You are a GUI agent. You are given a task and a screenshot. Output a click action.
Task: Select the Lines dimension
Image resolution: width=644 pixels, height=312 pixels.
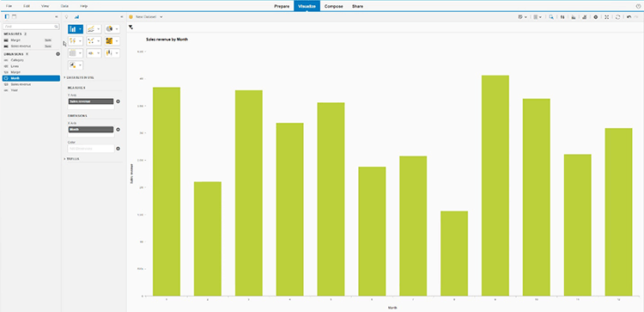[15, 66]
